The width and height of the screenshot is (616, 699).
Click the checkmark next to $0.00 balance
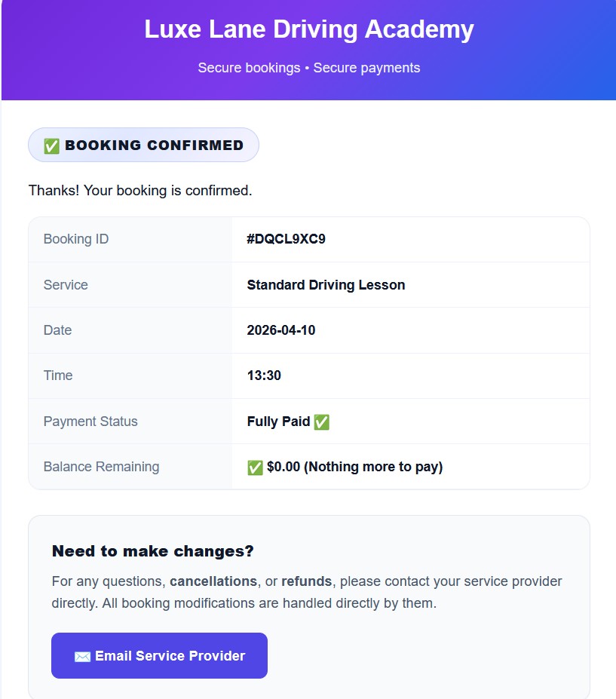point(254,466)
